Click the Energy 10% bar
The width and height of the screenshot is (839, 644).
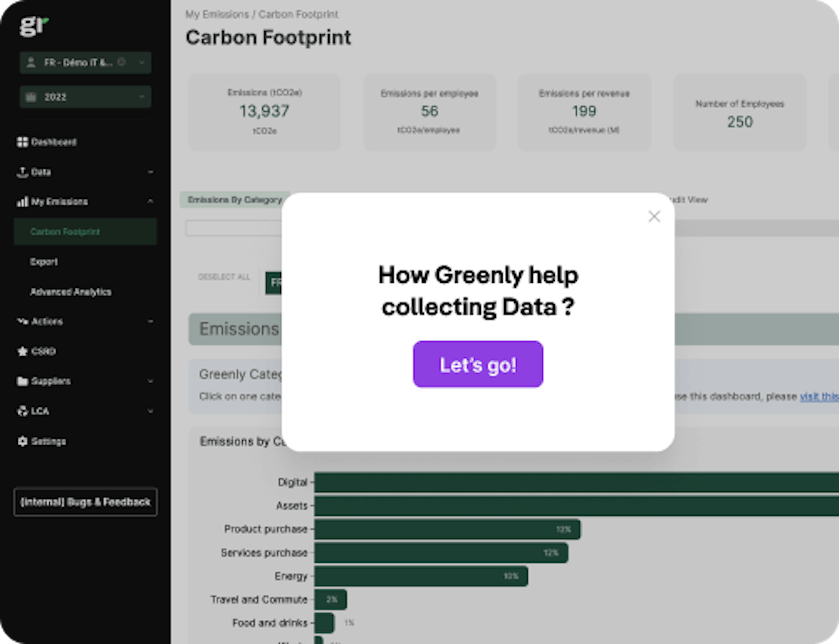[x=421, y=576]
